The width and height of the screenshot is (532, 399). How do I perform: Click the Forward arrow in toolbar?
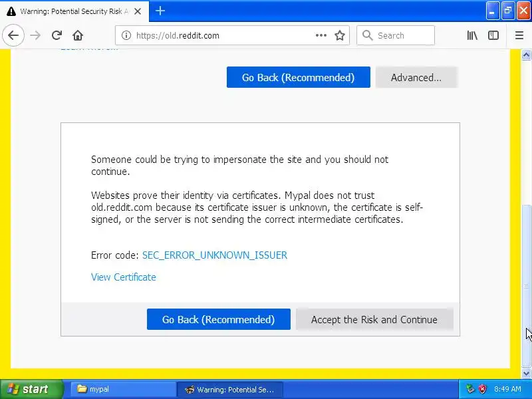(35, 35)
